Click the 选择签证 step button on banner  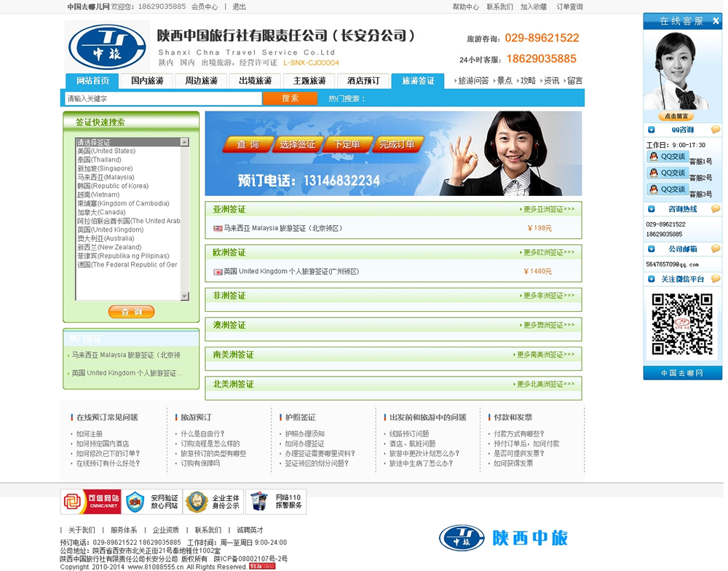tap(298, 144)
